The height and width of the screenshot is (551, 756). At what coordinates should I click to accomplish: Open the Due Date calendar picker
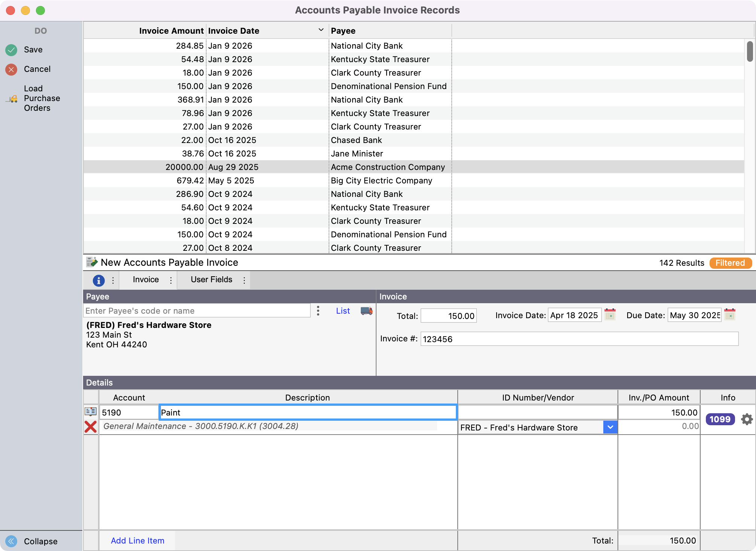coord(730,314)
